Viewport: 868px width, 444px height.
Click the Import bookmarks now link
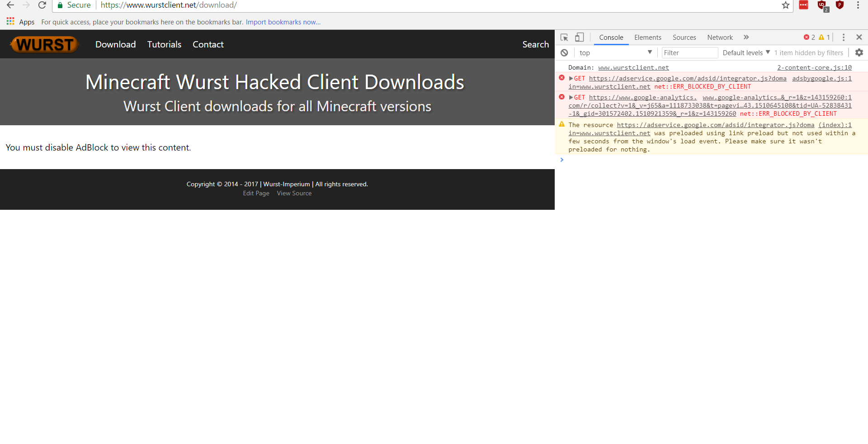(x=283, y=22)
